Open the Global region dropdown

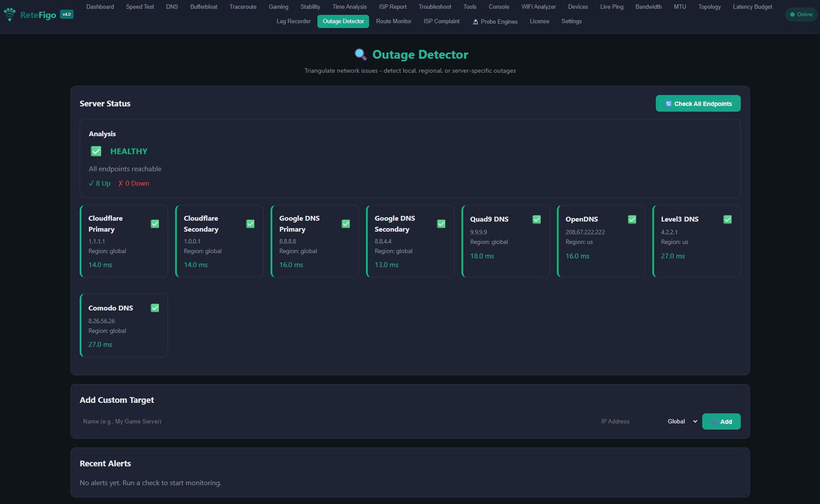tap(682, 421)
